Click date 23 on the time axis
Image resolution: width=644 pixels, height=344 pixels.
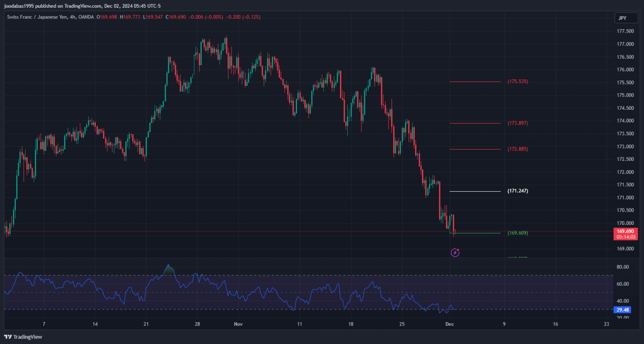click(606, 324)
